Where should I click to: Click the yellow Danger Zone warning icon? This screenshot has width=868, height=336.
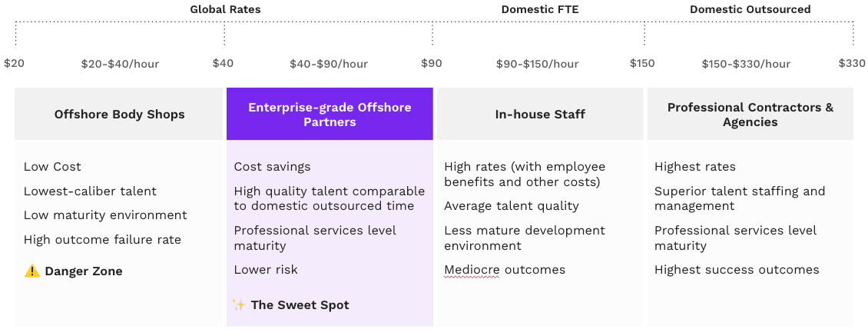pyautogui.click(x=32, y=271)
